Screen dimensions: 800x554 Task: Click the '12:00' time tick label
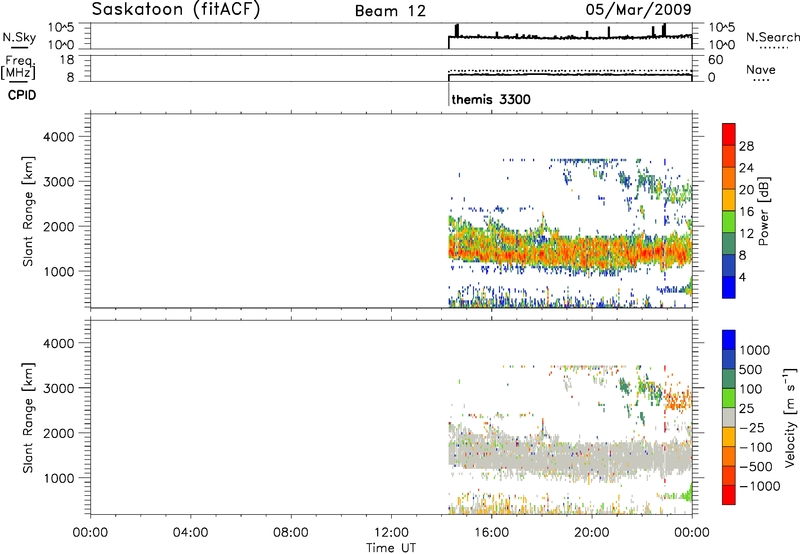coord(391,533)
